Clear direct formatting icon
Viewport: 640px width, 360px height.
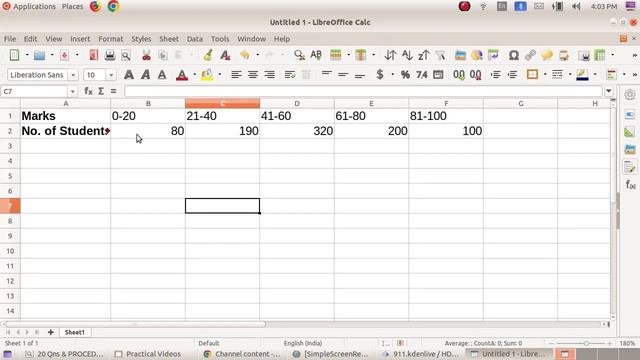(225, 55)
